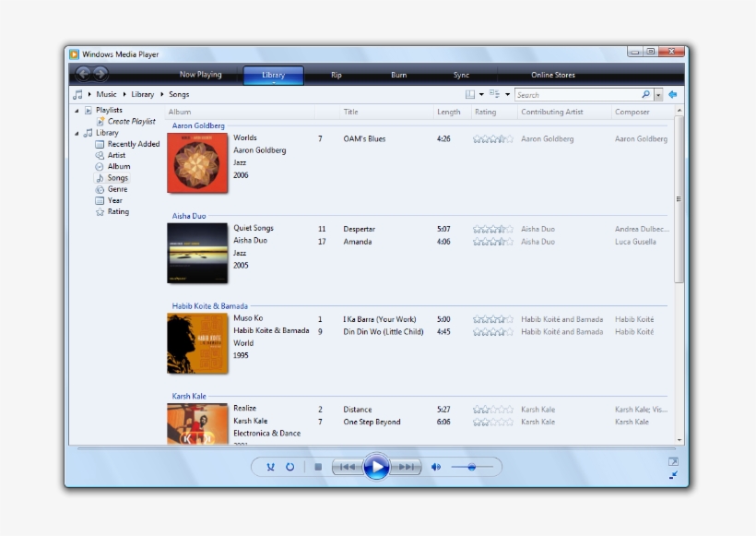Click the search magnifier icon
756x536 pixels.
click(x=645, y=94)
